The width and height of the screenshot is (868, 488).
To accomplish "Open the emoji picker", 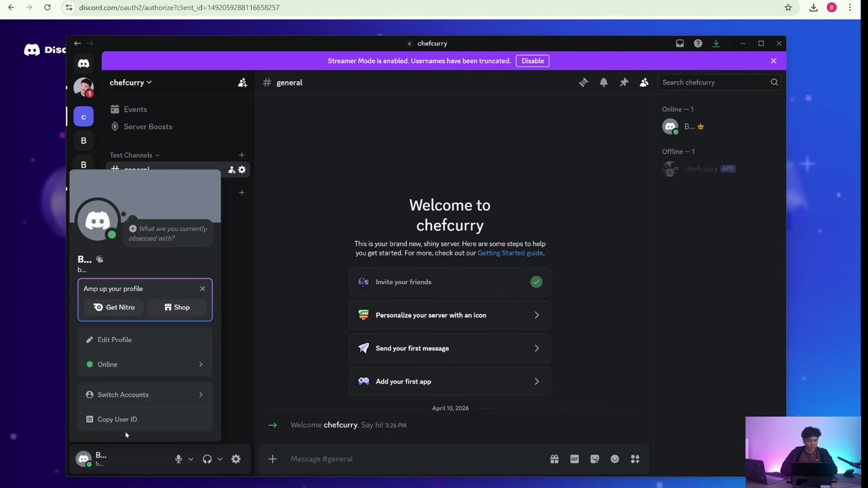I will point(615,459).
